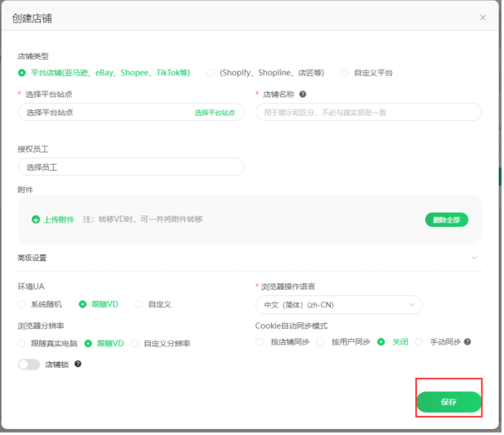Image resolution: width=504 pixels, height=435 pixels.
Task: Toggle the 店铺锁 switch
Action: [29, 366]
